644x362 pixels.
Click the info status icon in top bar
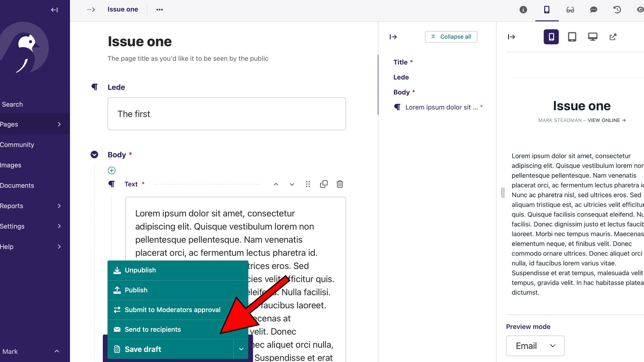point(523,10)
